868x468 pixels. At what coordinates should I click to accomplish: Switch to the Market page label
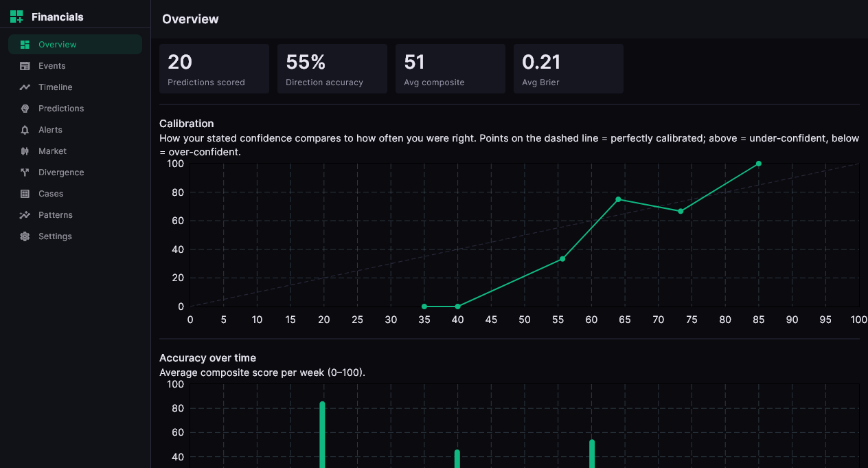[x=52, y=151]
